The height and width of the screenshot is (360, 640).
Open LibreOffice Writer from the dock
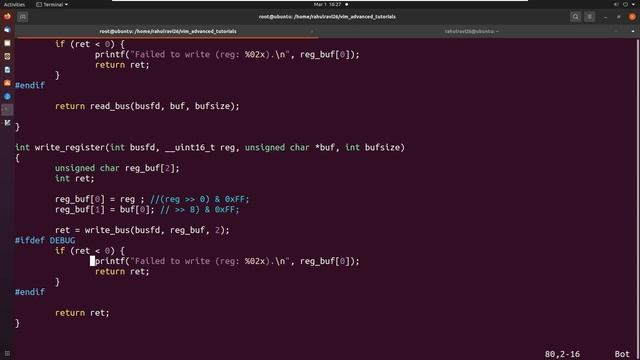[x=7, y=70]
